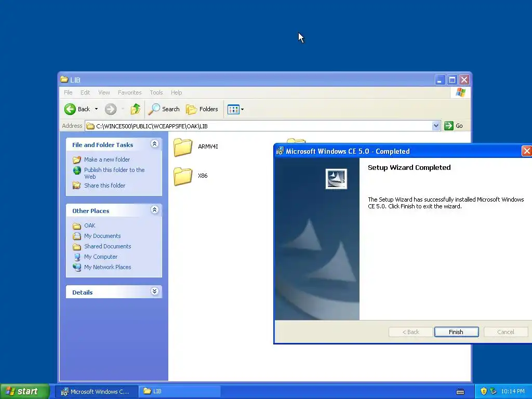
Task: Click the Publish to Web globe icon
Action: (77, 170)
